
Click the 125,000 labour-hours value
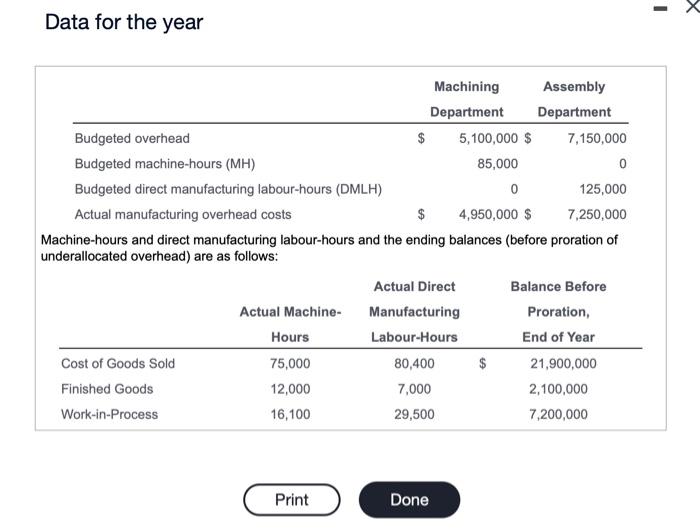tap(602, 188)
